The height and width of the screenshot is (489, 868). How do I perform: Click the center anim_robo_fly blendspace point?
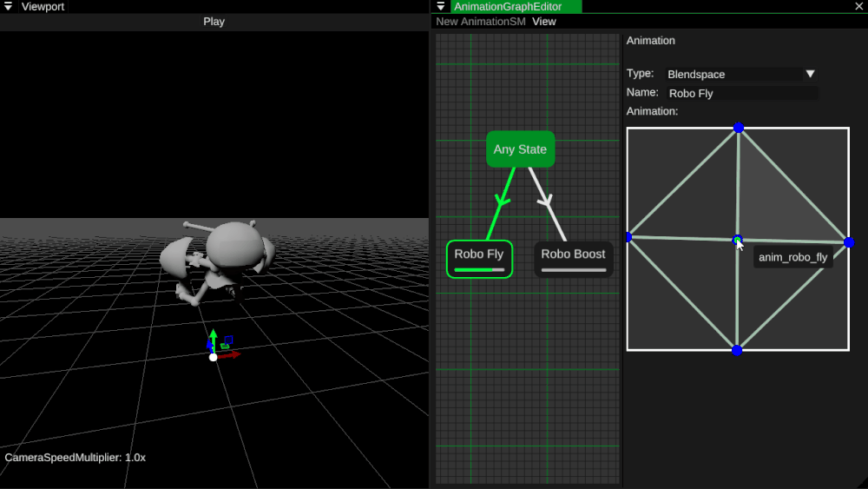click(x=737, y=240)
